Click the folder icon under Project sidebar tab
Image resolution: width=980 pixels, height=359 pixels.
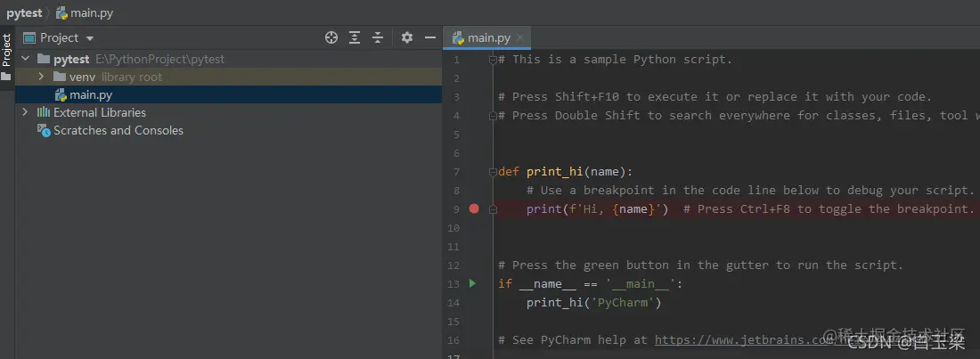coord(6,77)
